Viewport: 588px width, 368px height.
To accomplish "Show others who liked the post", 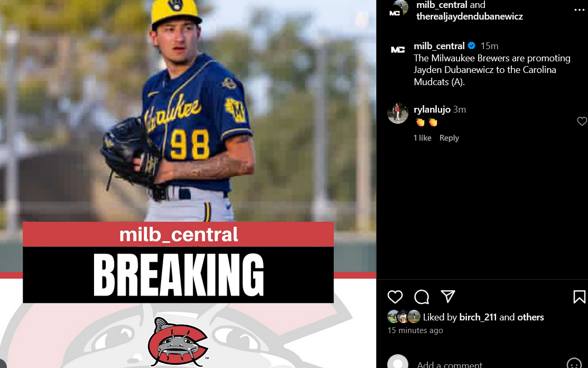I will click(530, 317).
